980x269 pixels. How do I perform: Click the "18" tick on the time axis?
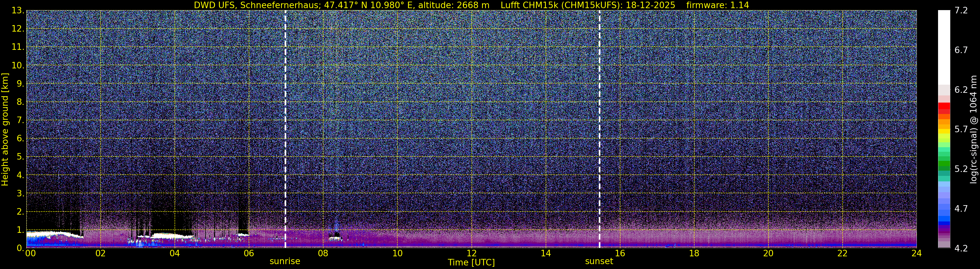click(694, 253)
